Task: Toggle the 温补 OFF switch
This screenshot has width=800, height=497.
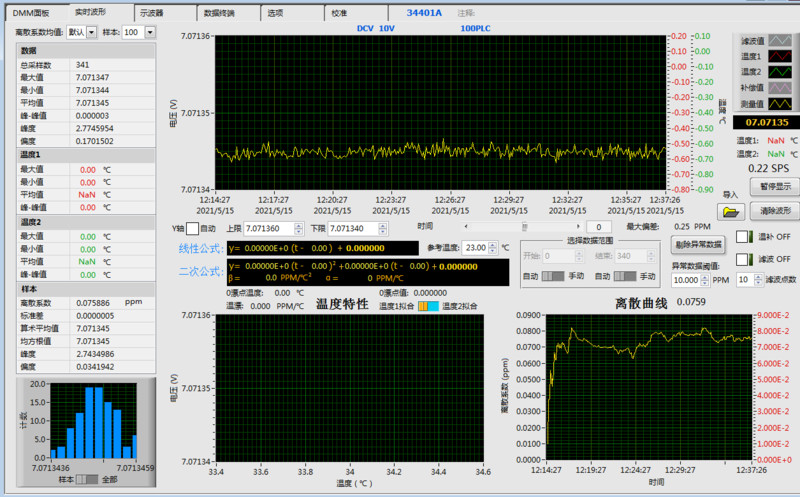Action: point(744,237)
